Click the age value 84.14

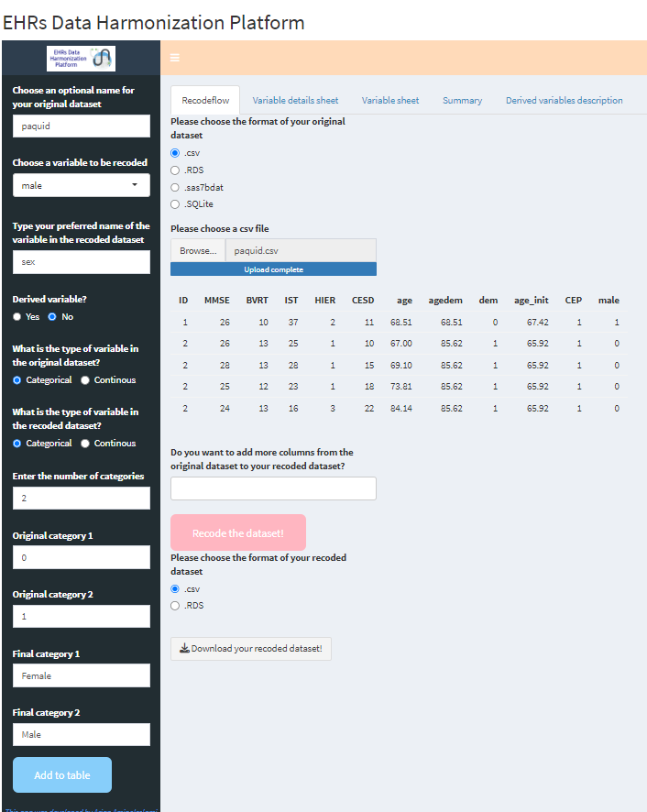coord(401,409)
